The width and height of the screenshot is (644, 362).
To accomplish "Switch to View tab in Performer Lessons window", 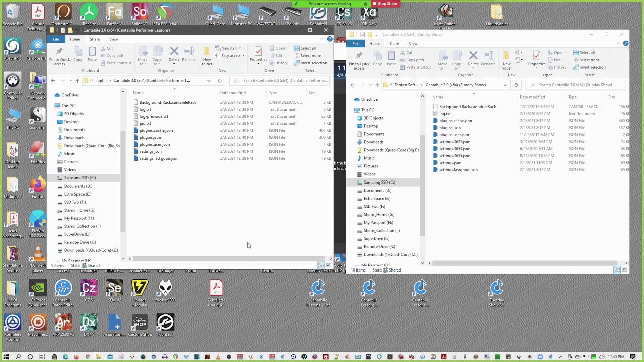I will click(114, 39).
